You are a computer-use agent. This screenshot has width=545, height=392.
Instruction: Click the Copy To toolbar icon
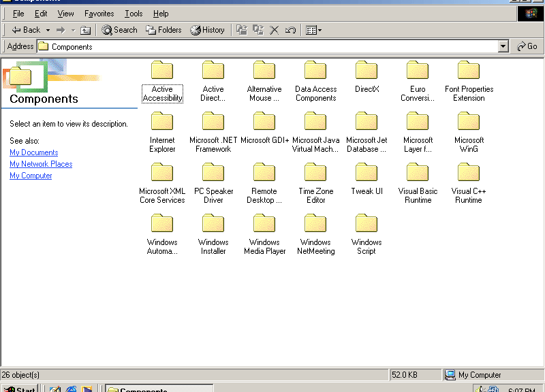point(258,30)
